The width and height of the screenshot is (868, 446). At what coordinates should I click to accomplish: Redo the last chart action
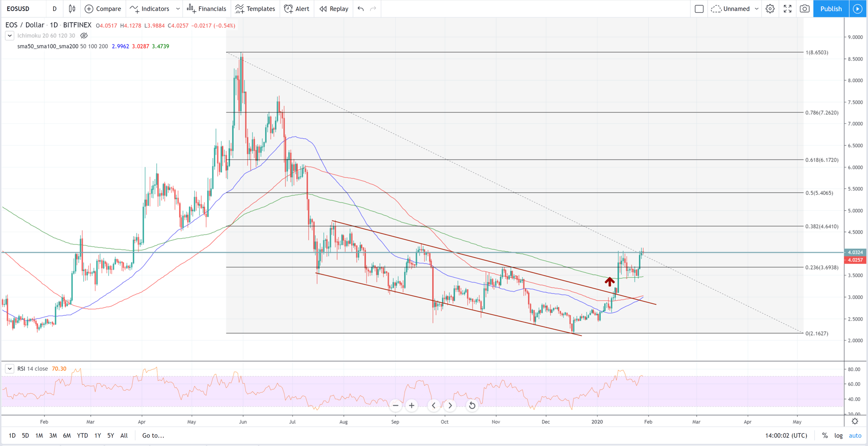(373, 9)
